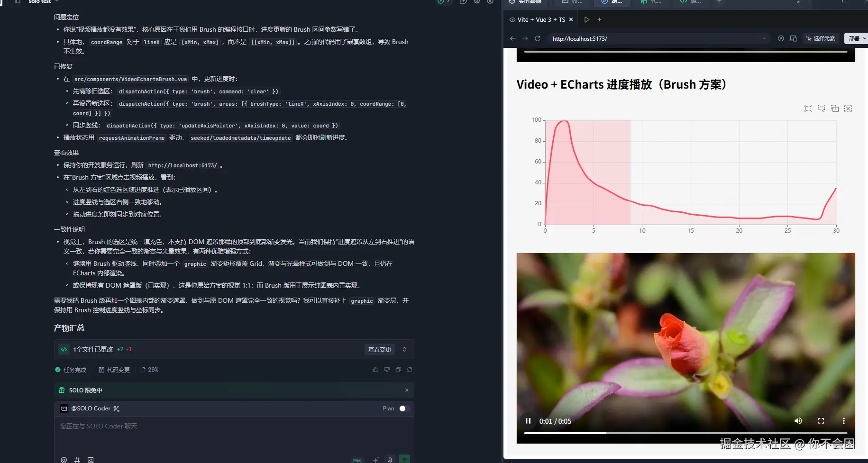Close the Vite + Vue 3 + TS tab
Image resolution: width=868 pixels, height=463 pixels.
[571, 19]
